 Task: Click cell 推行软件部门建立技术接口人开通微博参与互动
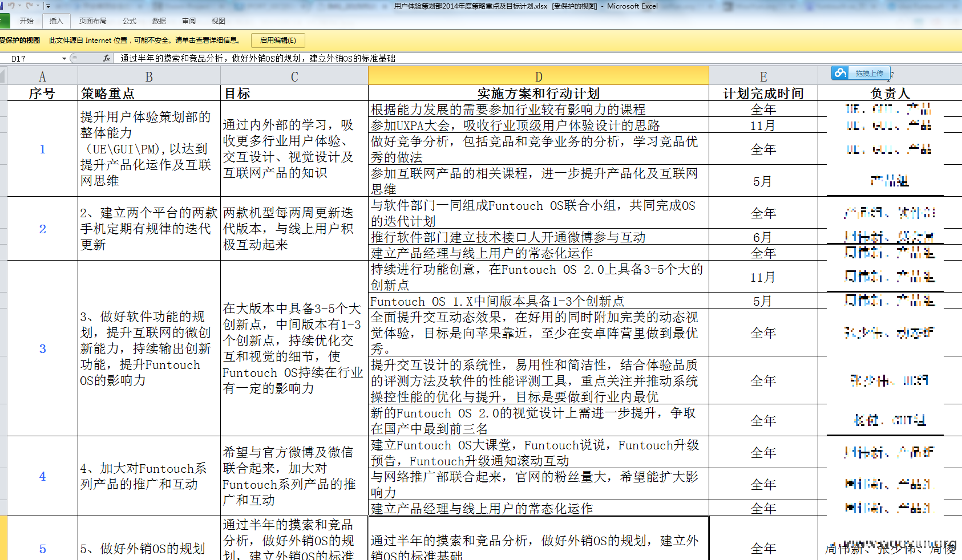(x=539, y=237)
